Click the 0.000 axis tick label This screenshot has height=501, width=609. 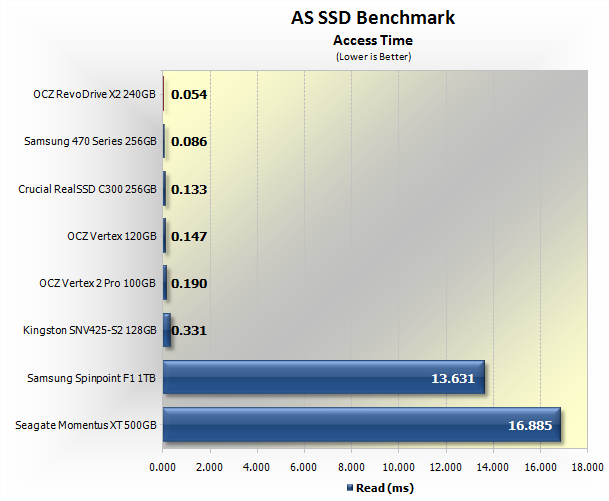coord(162,467)
